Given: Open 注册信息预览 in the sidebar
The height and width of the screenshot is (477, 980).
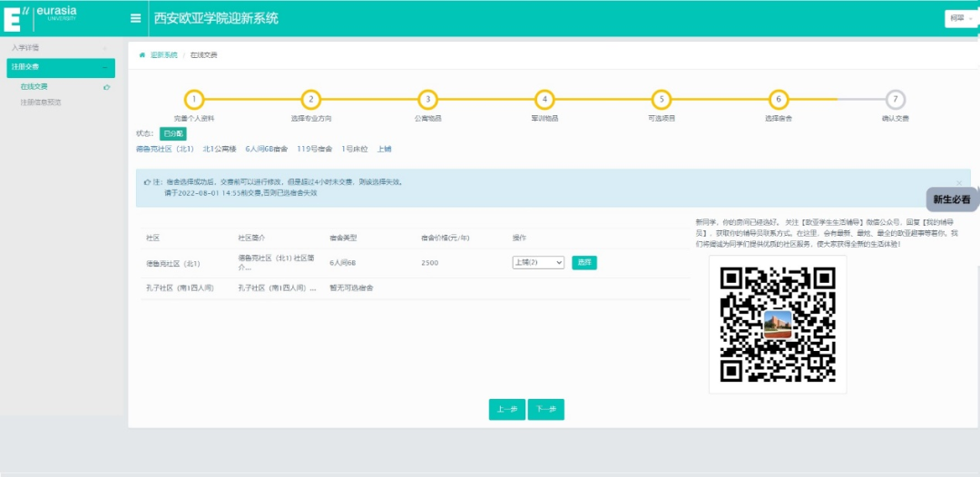Looking at the screenshot, I should 41,102.
